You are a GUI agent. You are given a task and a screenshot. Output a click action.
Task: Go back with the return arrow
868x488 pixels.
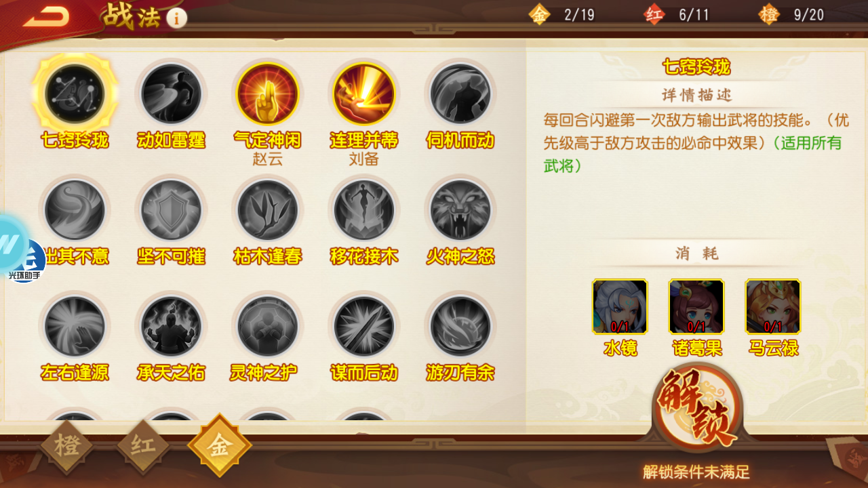pyautogui.click(x=46, y=17)
